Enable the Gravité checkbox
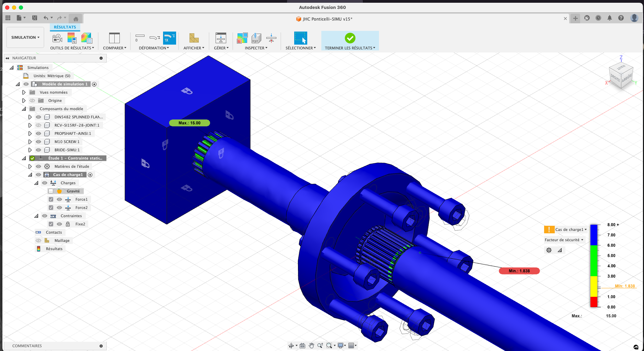Image resolution: width=644 pixels, height=351 pixels. [x=51, y=191]
